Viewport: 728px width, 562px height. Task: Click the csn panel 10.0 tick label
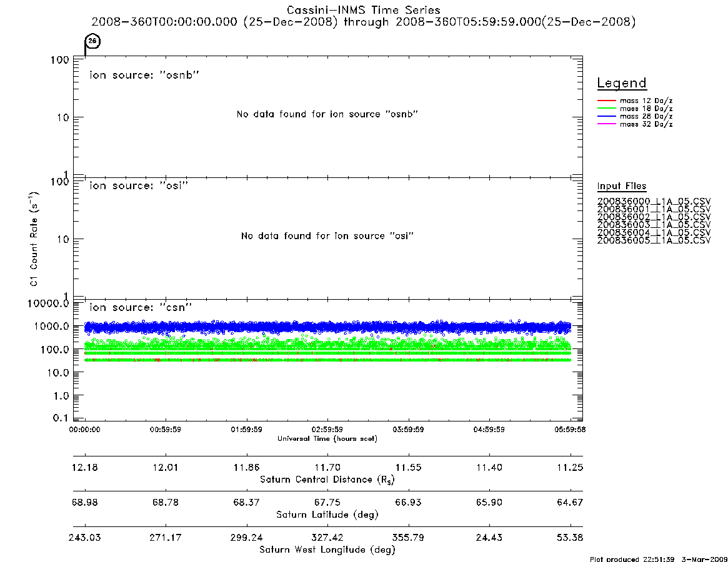pos(58,373)
